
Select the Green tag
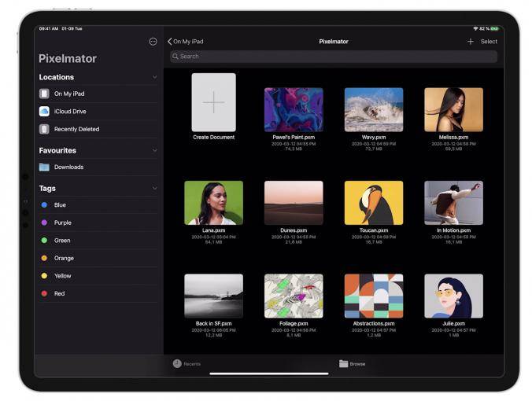click(98, 241)
